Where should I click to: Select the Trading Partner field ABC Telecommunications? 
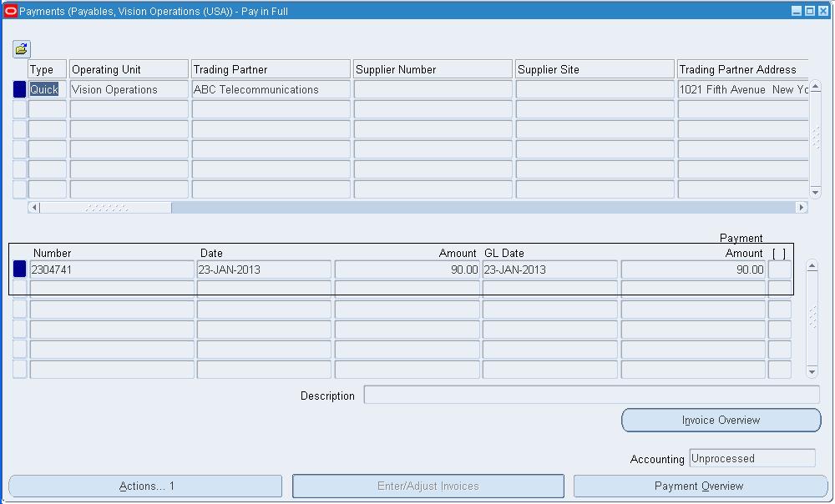pyautogui.click(x=269, y=88)
